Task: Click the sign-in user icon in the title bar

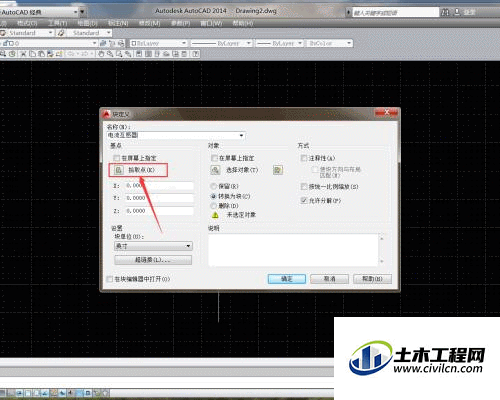Action: tap(457, 12)
